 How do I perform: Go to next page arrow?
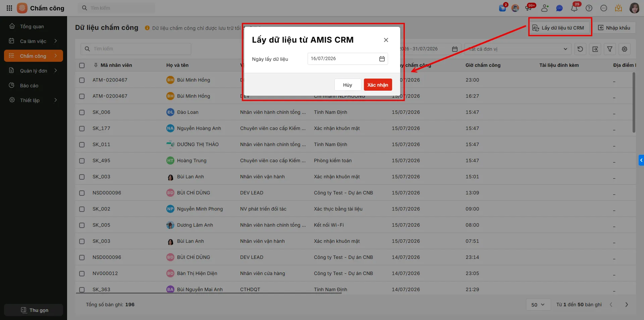(x=627, y=305)
